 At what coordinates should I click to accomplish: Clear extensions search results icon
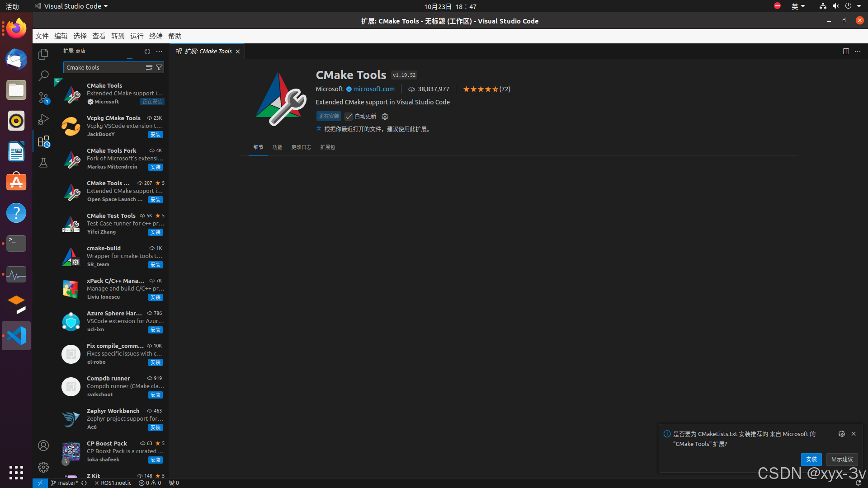click(149, 67)
